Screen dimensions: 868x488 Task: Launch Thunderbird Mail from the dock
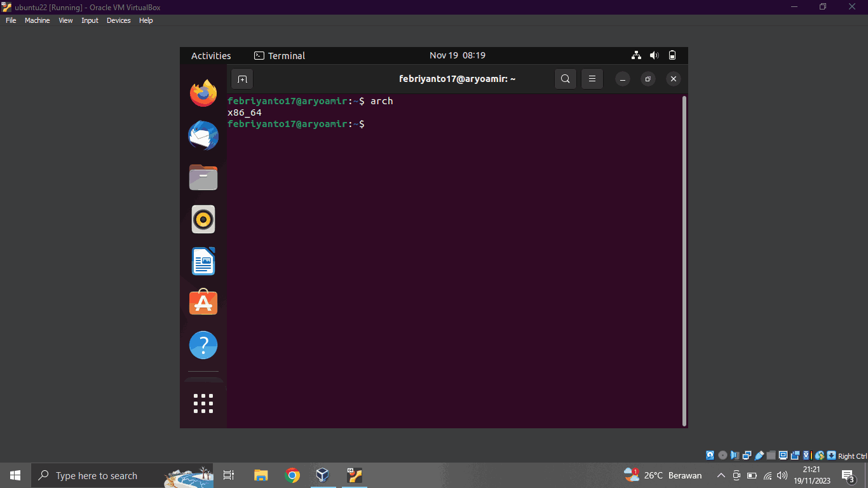coord(203,135)
